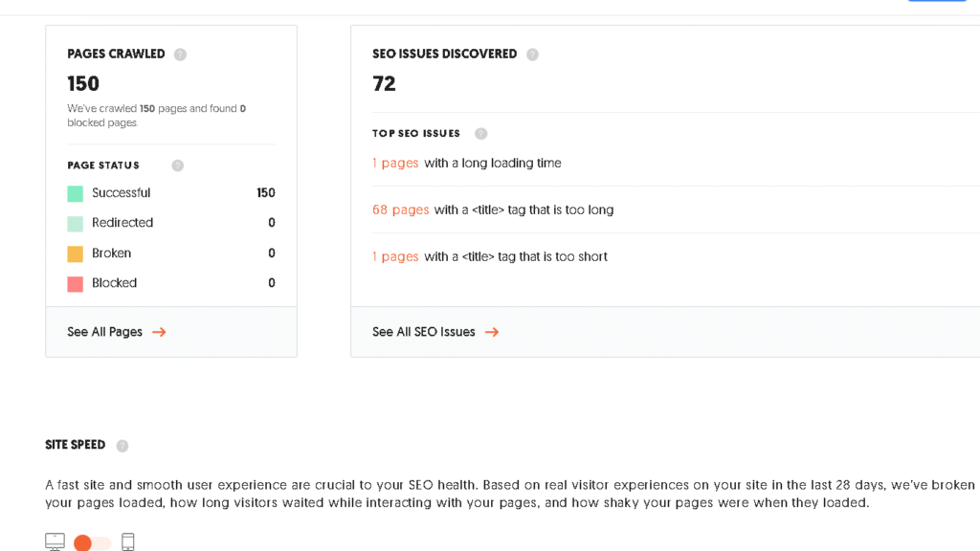Click the orange Broken status swatch
Image resolution: width=980 pixels, height=551 pixels.
pyautogui.click(x=75, y=253)
